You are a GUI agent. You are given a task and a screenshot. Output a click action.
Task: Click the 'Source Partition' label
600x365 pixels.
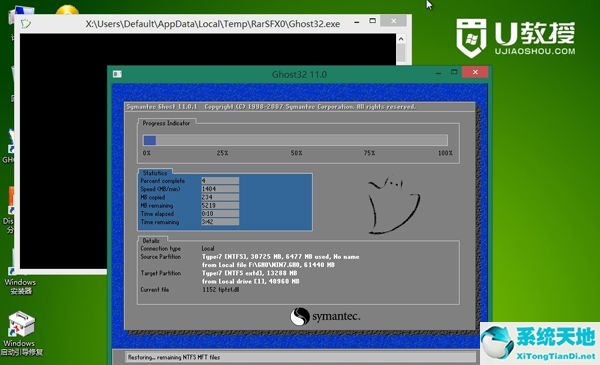(160, 257)
